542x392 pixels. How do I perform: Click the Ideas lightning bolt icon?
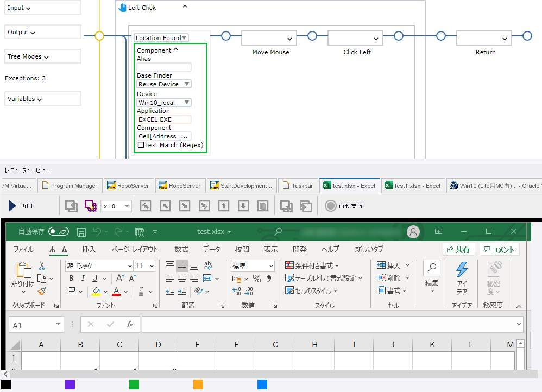pyautogui.click(x=462, y=269)
